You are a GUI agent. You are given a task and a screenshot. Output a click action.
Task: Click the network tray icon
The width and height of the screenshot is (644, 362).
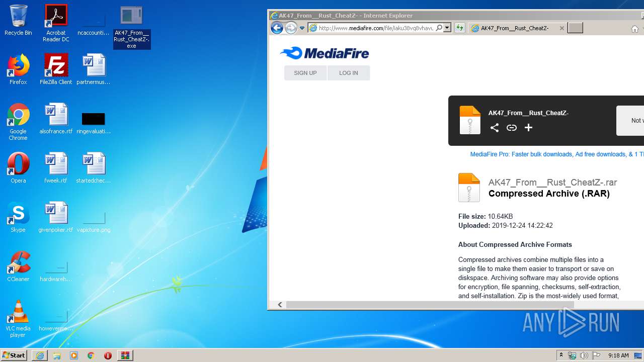(x=572, y=355)
